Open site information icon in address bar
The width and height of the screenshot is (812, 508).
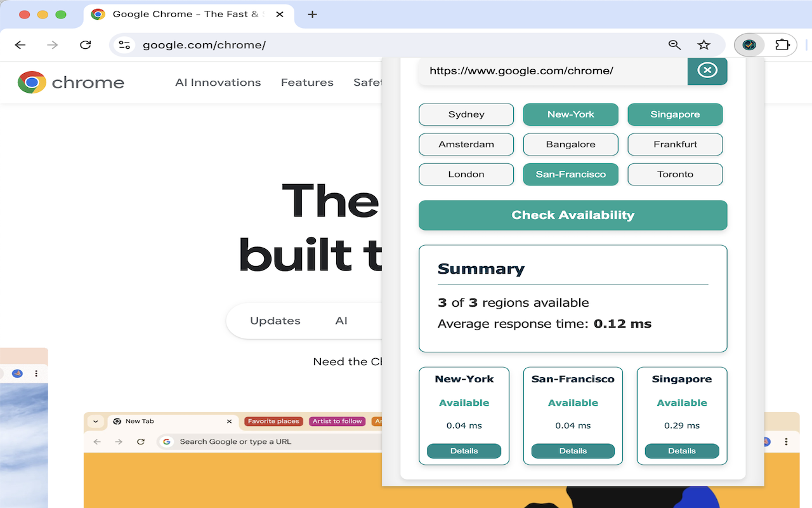(125, 45)
